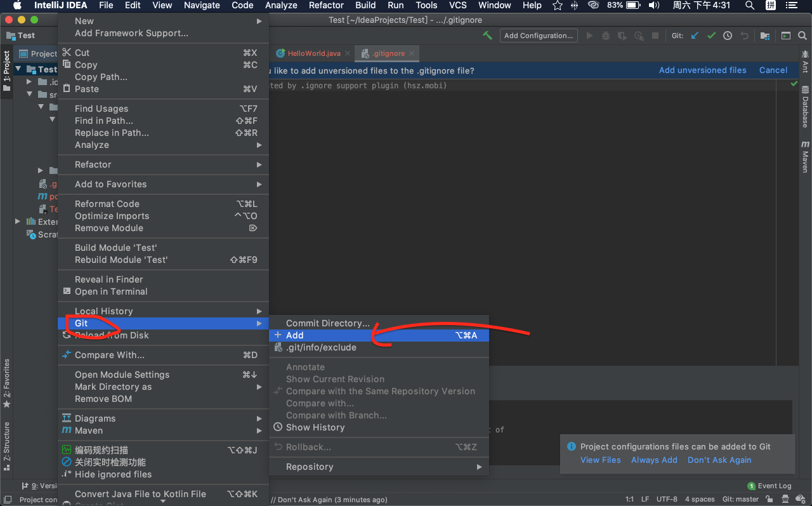
Task: Click Git: master branch in status bar
Action: coord(741,500)
